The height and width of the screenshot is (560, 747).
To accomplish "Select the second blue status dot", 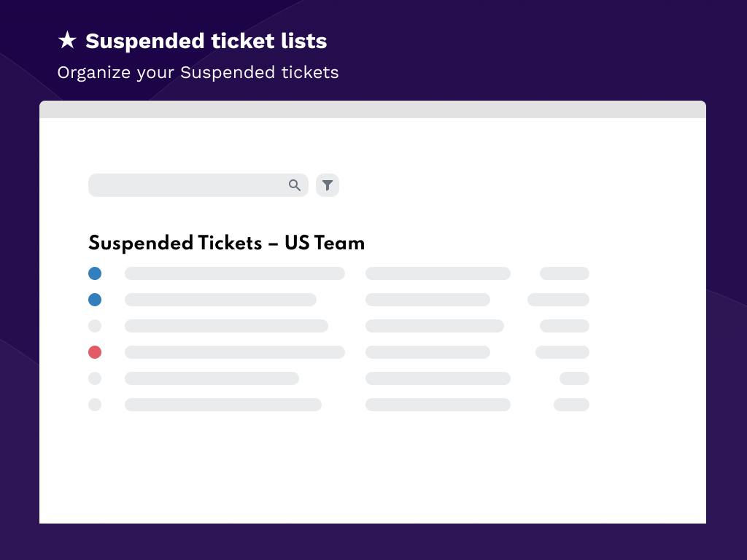I will point(95,300).
